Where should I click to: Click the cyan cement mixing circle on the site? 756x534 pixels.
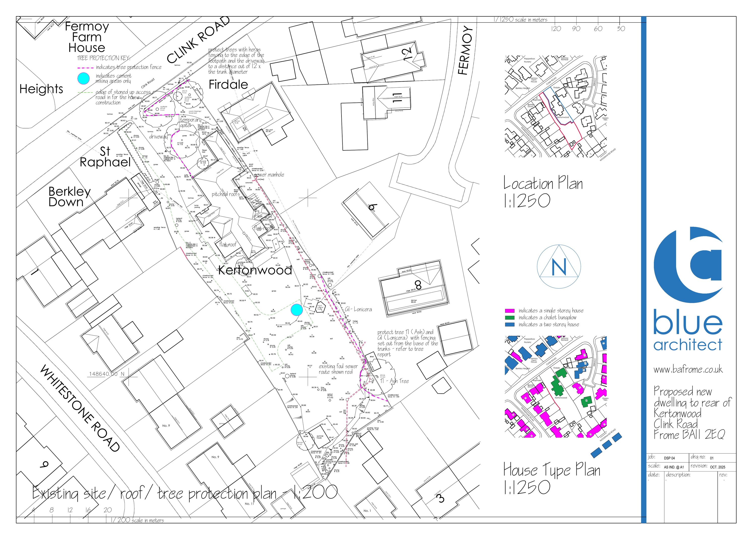(297, 310)
